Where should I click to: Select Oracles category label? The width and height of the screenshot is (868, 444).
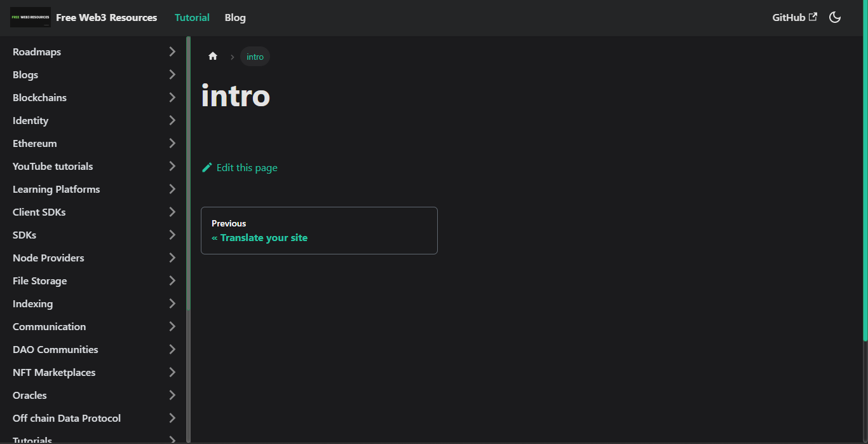pyautogui.click(x=30, y=395)
